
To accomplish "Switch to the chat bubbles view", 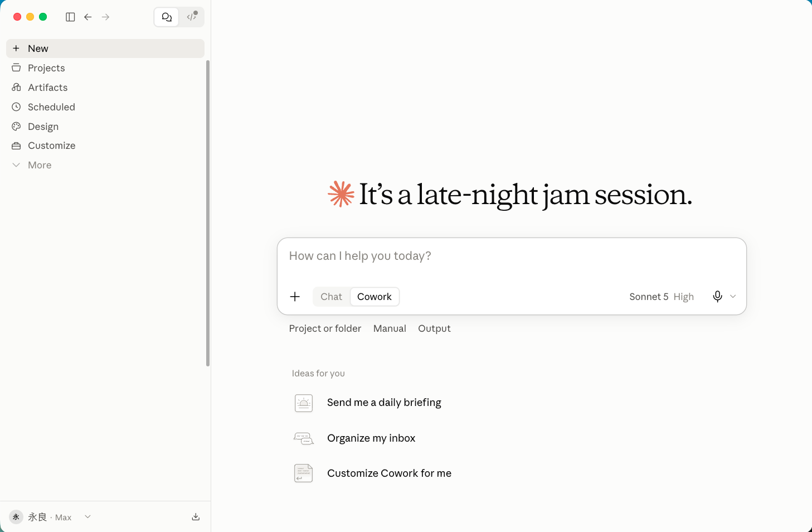I will coord(167,17).
